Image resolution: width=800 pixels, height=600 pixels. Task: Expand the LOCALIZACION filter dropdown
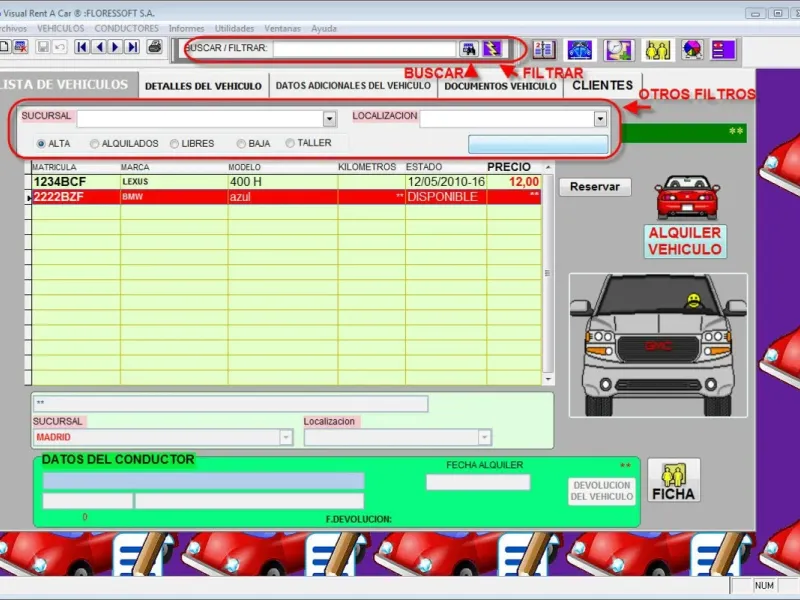click(600, 119)
